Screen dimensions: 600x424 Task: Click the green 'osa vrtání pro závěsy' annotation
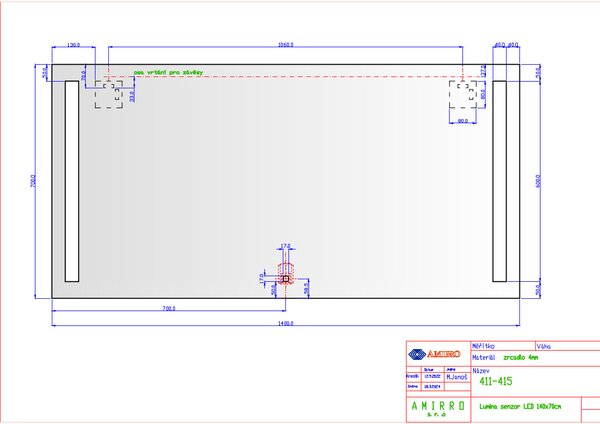(x=168, y=72)
